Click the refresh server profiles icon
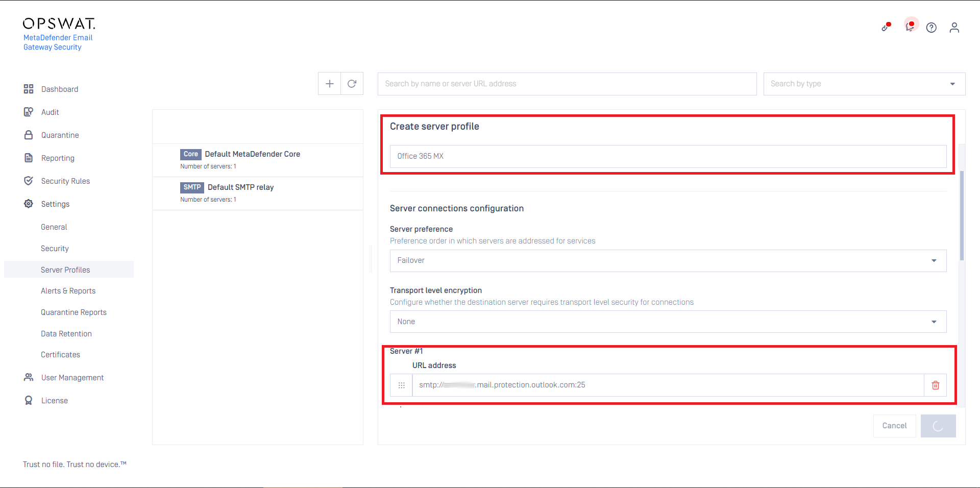Screen dimensions: 980x488 tap(352, 84)
